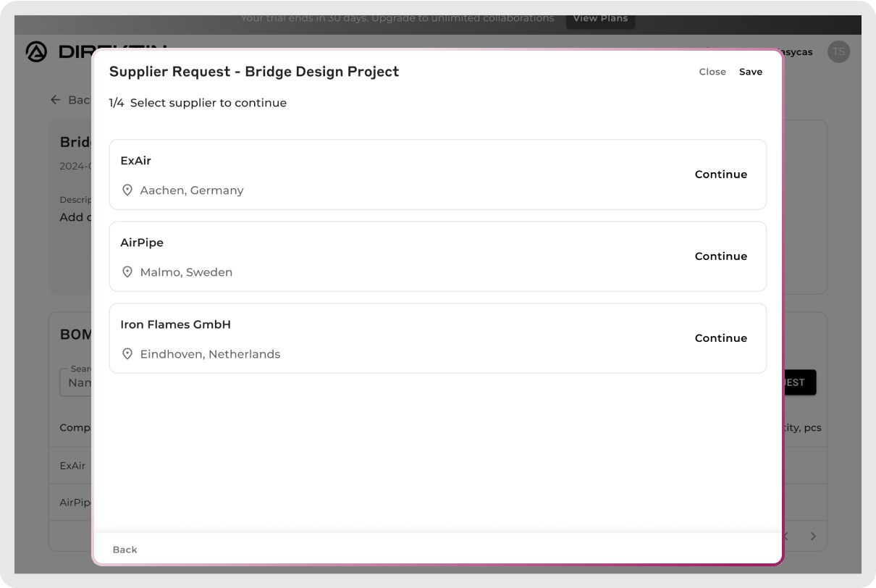The image size is (876, 588).
Task: Click Continue for ExAir supplier
Action: [720, 175]
